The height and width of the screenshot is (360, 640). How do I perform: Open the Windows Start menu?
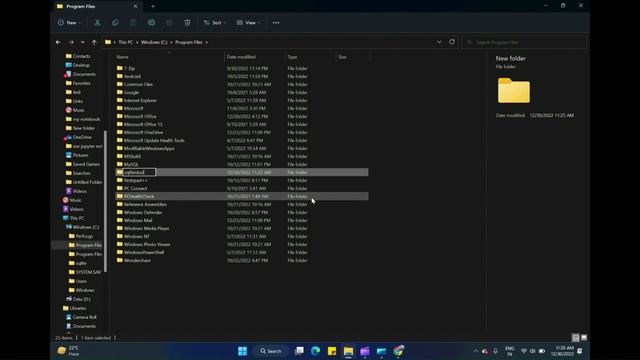point(242,351)
